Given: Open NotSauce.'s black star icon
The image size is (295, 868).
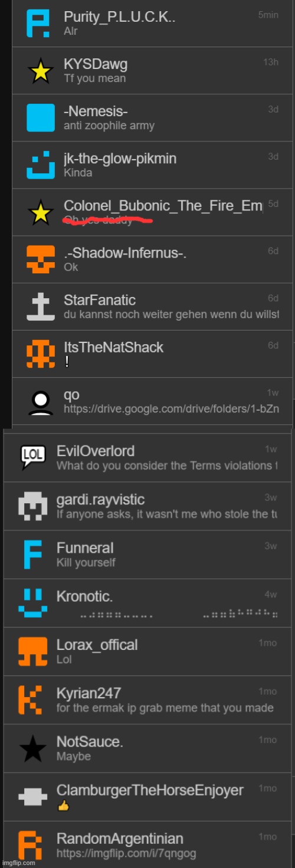Looking at the screenshot, I should (33, 748).
